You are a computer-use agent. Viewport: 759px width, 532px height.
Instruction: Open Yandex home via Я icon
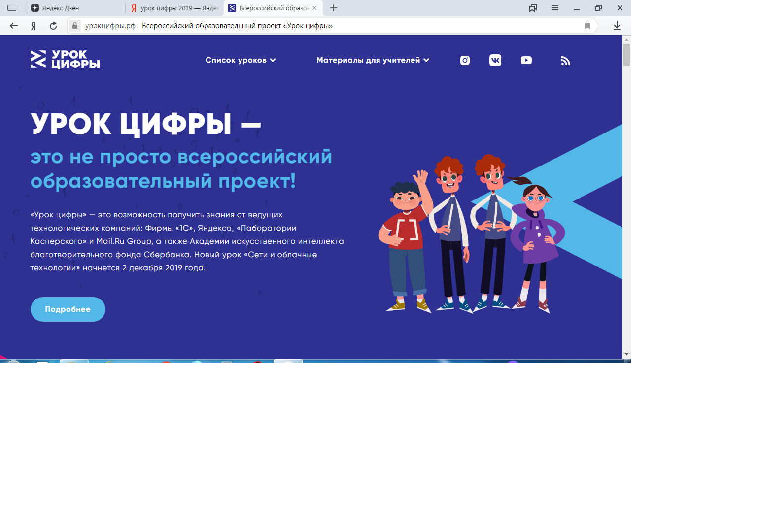(34, 26)
